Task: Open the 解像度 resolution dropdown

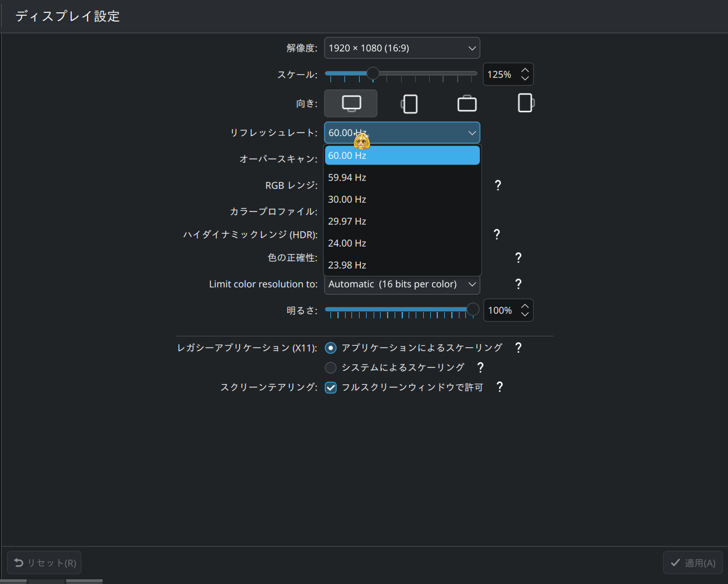Action: point(402,48)
